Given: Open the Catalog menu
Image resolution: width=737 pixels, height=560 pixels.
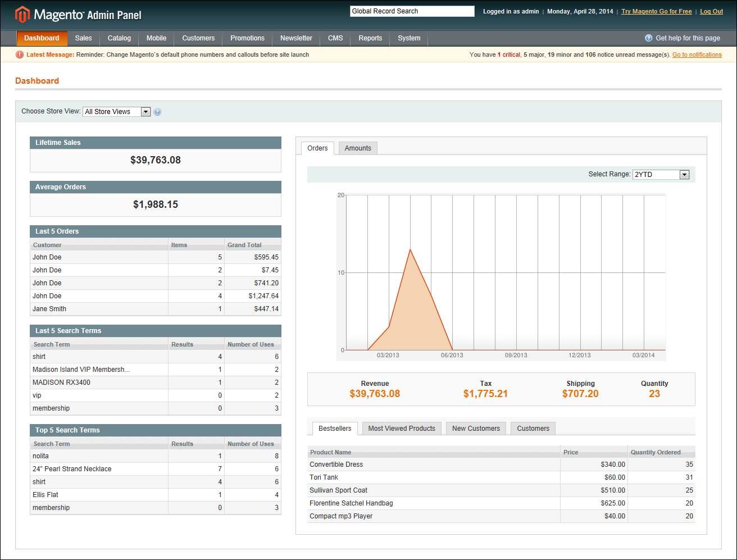Looking at the screenshot, I should [x=119, y=38].
